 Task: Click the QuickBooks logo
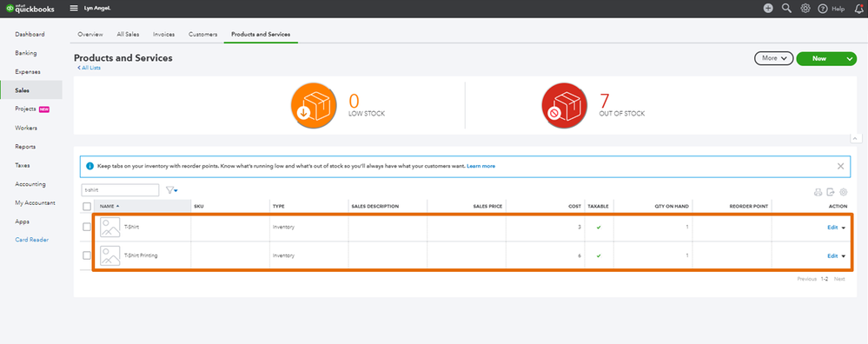[x=30, y=9]
